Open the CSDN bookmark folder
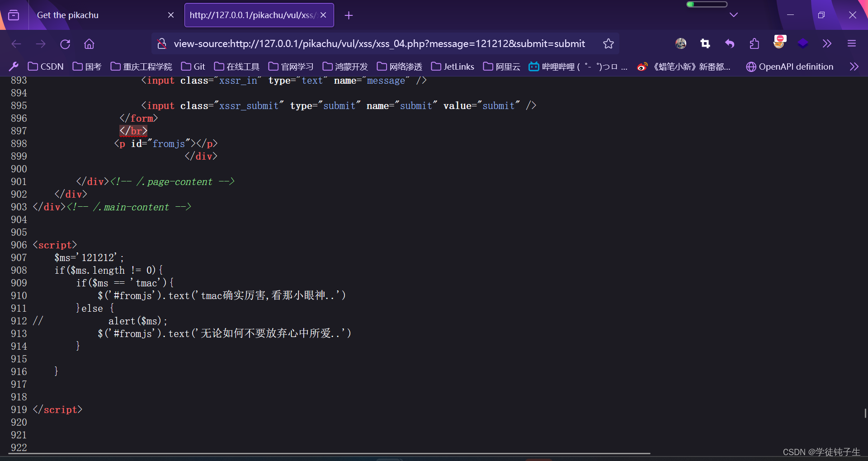 pos(46,67)
